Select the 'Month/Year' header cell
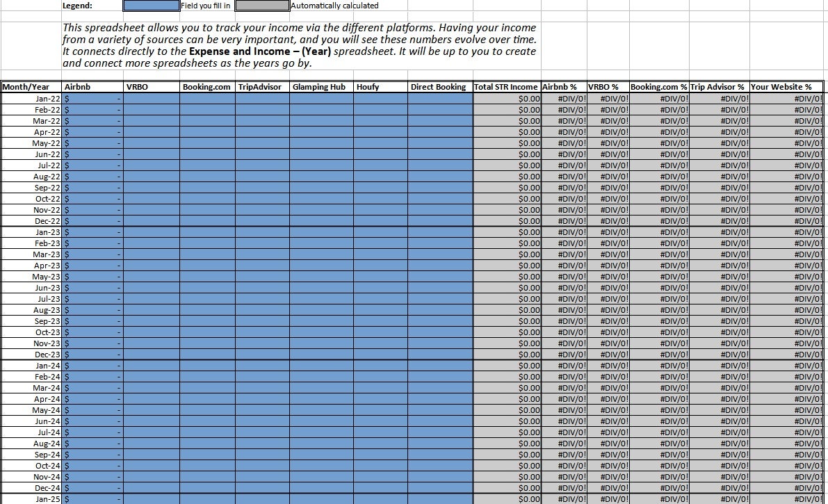This screenshot has width=828, height=504. [31, 87]
